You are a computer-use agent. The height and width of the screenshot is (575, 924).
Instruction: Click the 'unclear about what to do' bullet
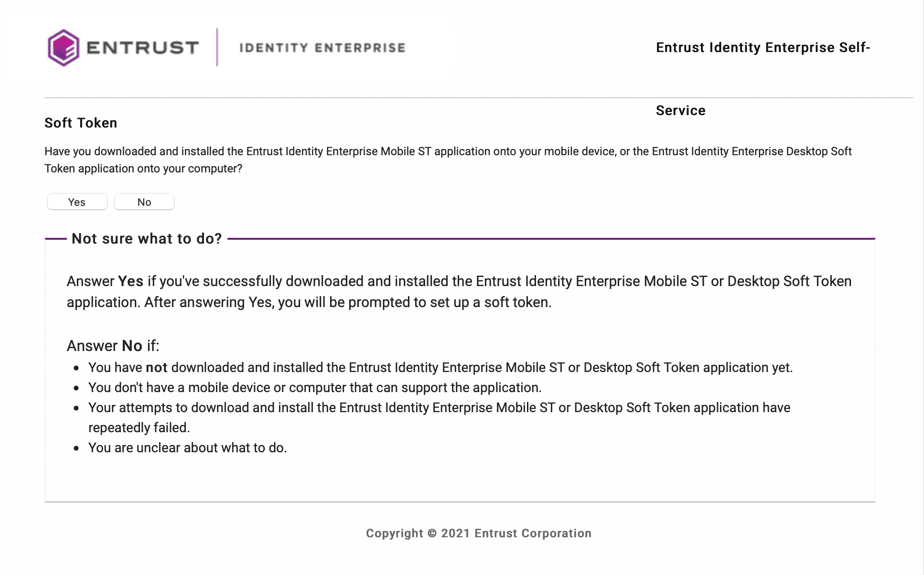[187, 447]
